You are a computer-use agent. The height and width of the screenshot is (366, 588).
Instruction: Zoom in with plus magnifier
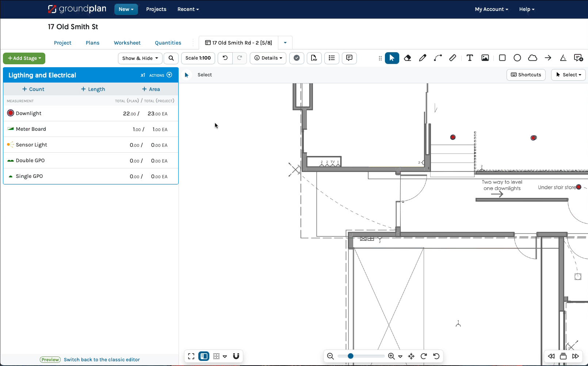pyautogui.click(x=391, y=356)
